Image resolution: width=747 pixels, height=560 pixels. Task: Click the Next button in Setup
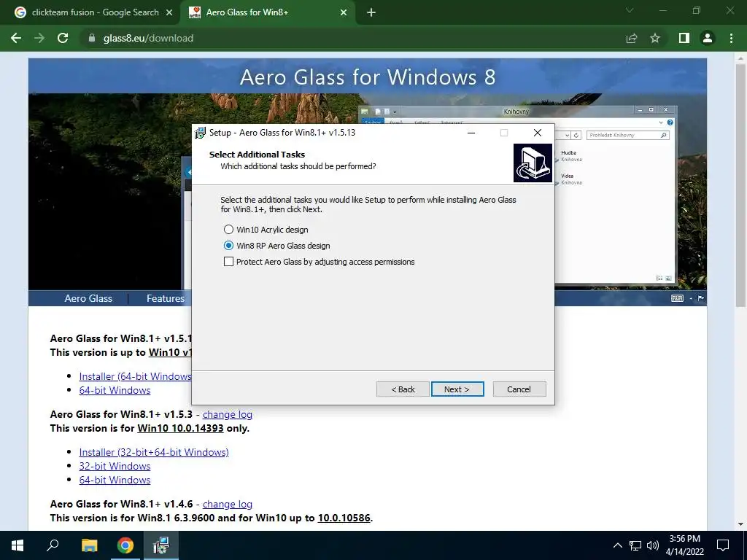[x=457, y=389]
